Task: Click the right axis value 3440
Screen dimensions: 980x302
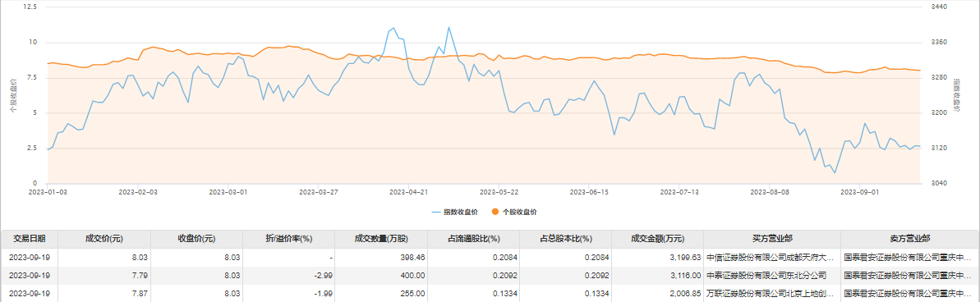Action: click(x=939, y=7)
